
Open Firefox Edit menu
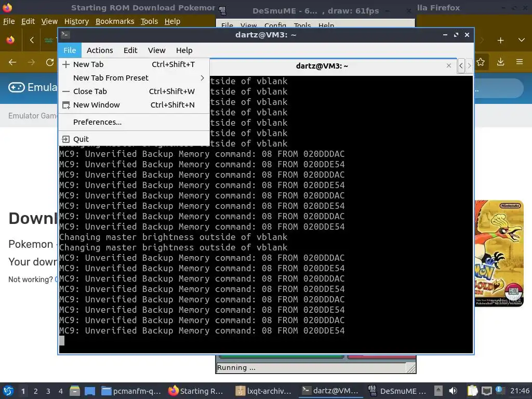[28, 21]
